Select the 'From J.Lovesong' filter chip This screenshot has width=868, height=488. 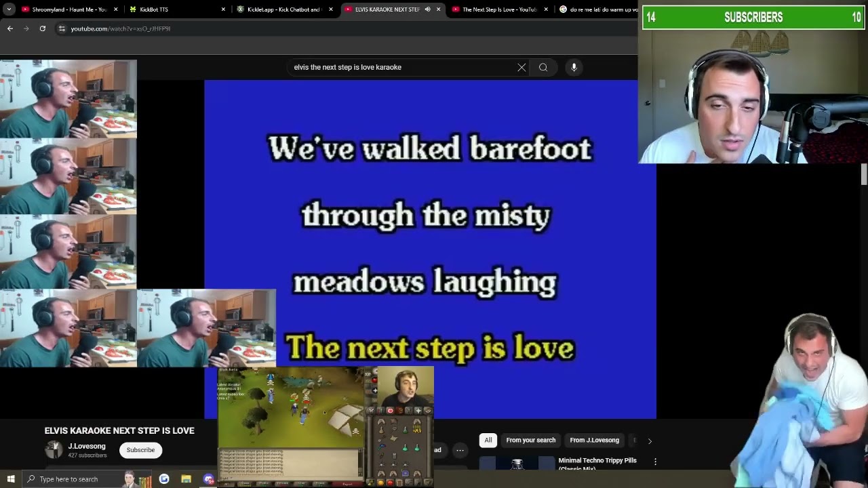click(x=594, y=441)
